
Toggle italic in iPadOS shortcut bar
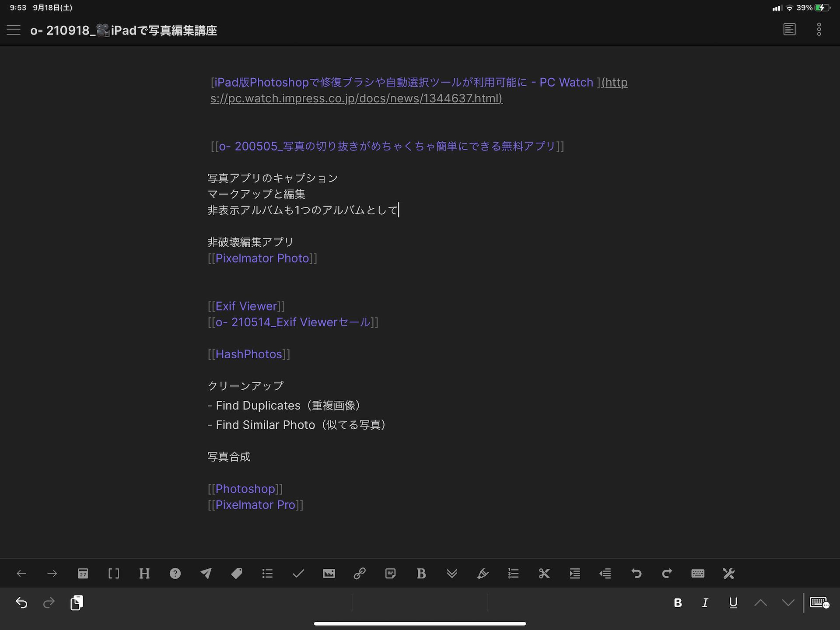point(705,603)
